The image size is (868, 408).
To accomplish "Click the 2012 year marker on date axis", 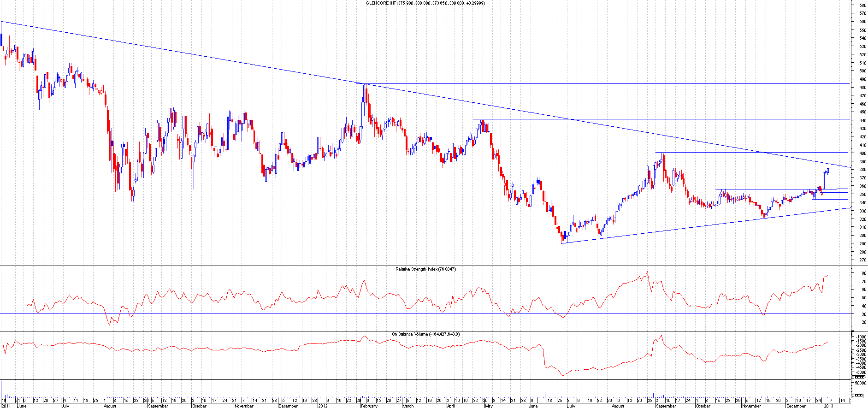I will click(x=323, y=406).
